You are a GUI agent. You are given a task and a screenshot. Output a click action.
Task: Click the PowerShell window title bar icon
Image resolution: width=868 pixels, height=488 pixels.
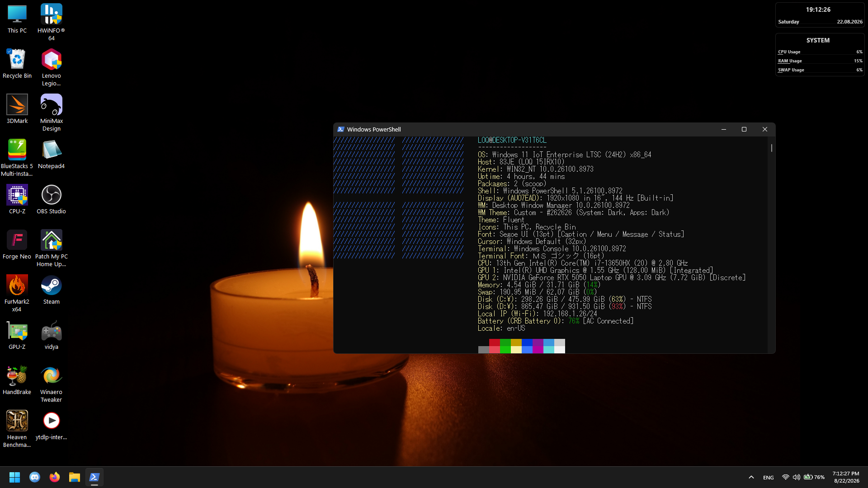341,129
